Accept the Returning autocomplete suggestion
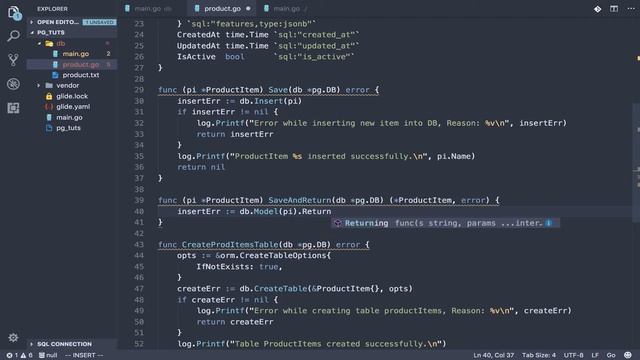Image resolution: width=640 pixels, height=360 pixels. (x=445, y=223)
